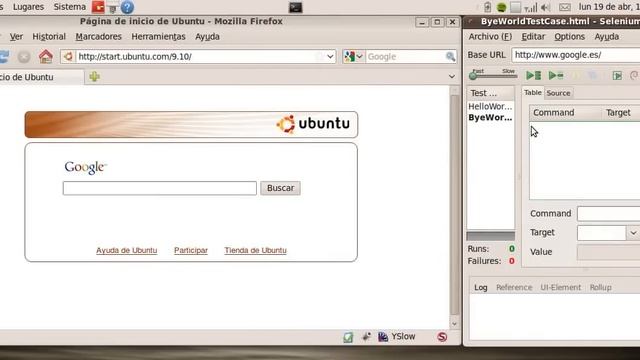This screenshot has height=360, width=640.
Task: Click the Firefox page vertical scrollbar
Action: click(454, 206)
